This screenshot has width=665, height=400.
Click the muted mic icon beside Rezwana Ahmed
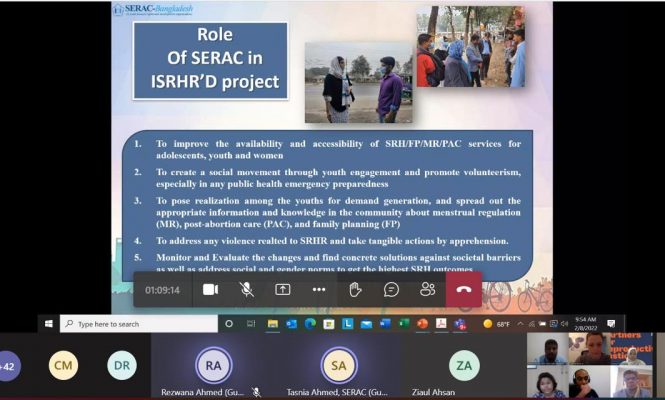click(256, 392)
